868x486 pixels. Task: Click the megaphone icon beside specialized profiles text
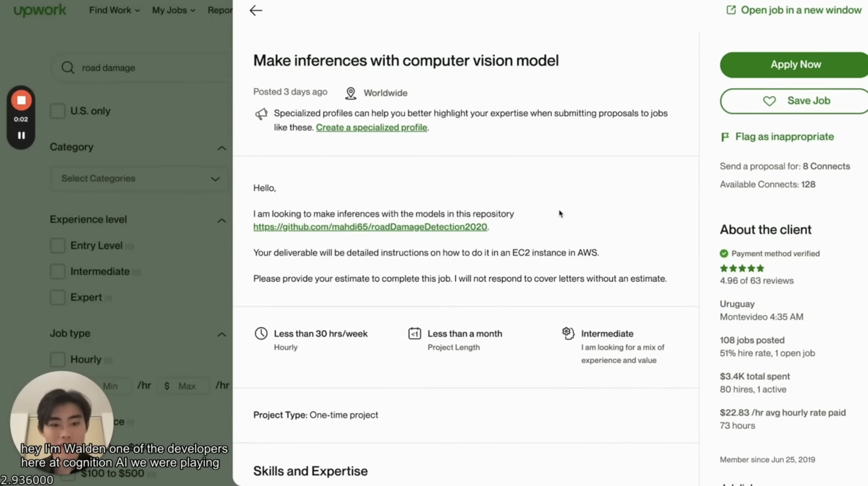[x=262, y=114]
